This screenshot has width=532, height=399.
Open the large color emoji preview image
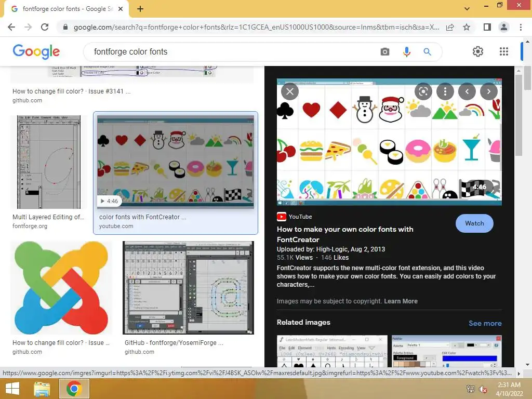389,142
